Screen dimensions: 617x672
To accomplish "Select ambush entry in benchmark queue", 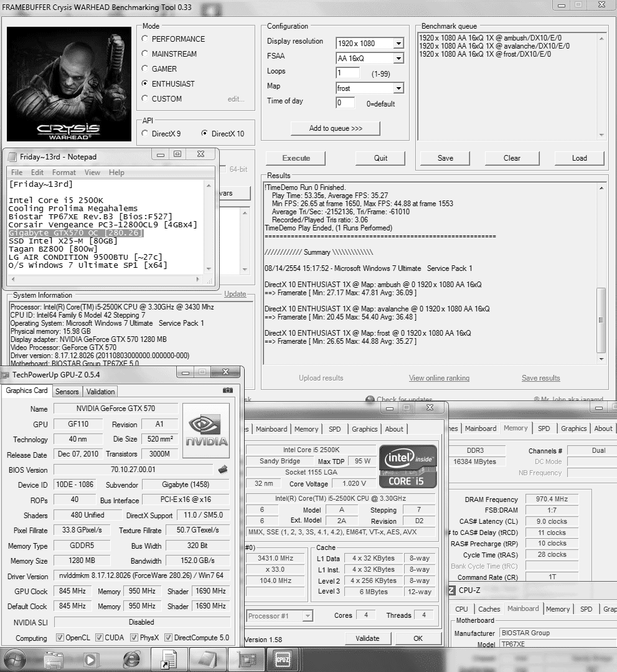I will 490,38.
